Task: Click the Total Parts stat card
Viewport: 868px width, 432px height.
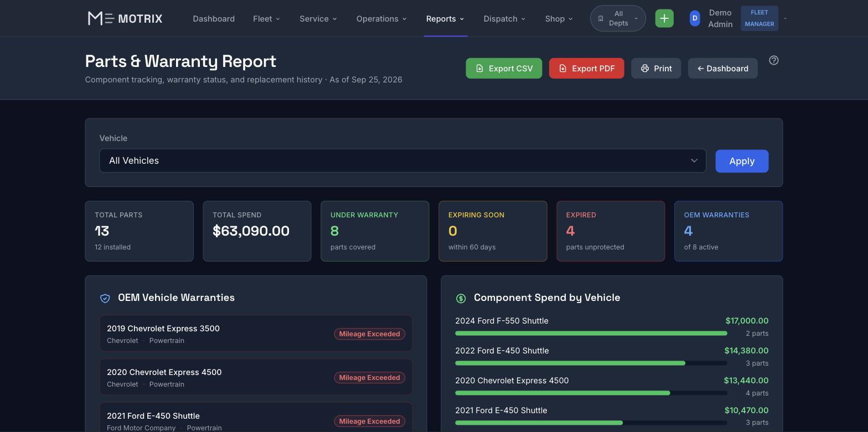Action: coord(139,231)
